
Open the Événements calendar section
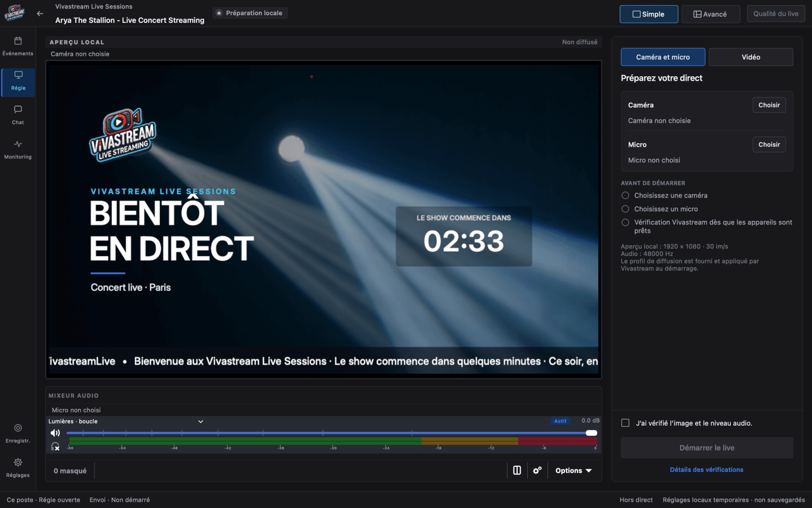point(18,46)
